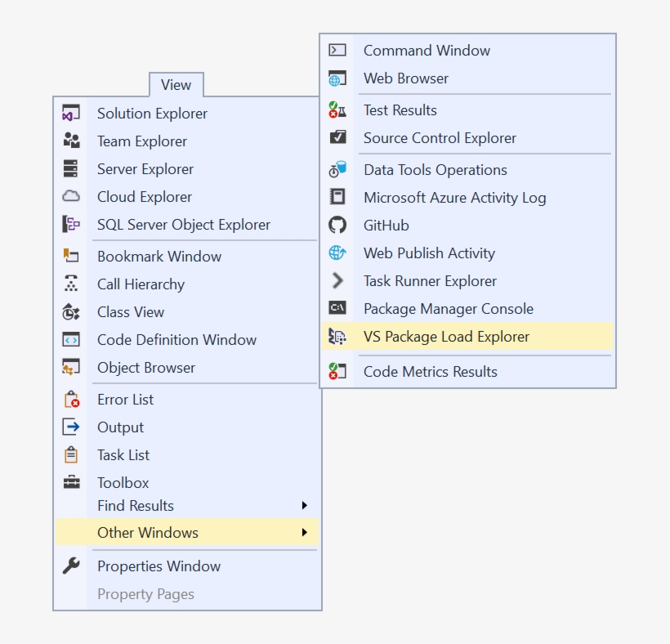Click the Solution Explorer icon

[72, 113]
